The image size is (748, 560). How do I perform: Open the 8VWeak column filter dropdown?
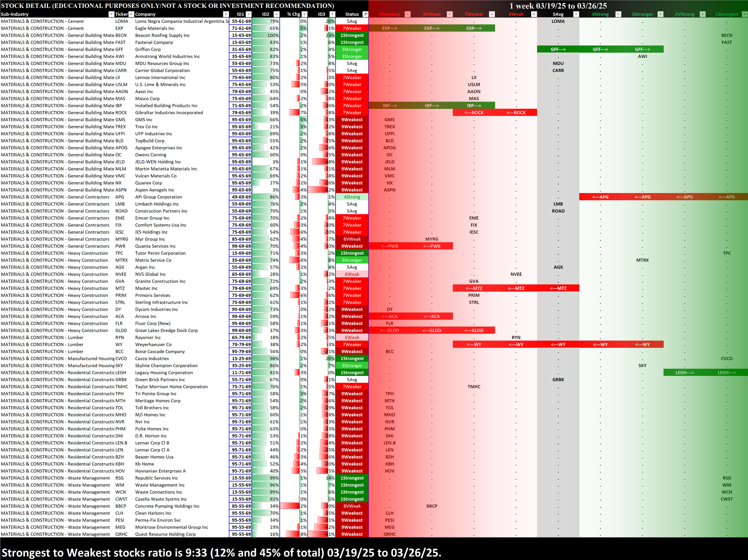point(450,14)
